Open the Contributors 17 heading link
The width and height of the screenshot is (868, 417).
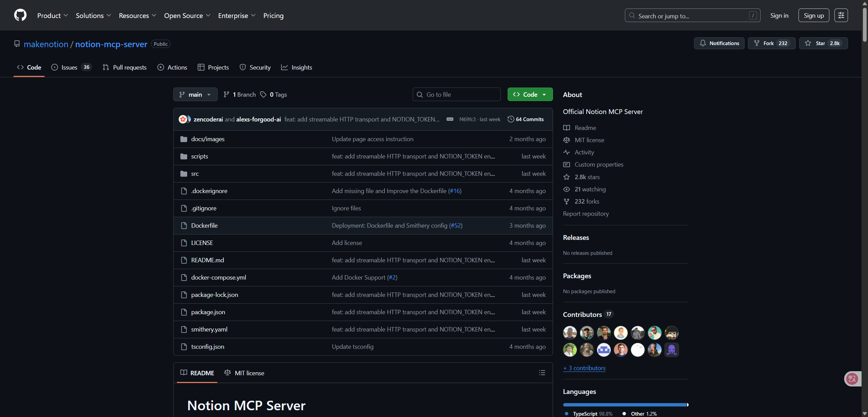click(588, 314)
